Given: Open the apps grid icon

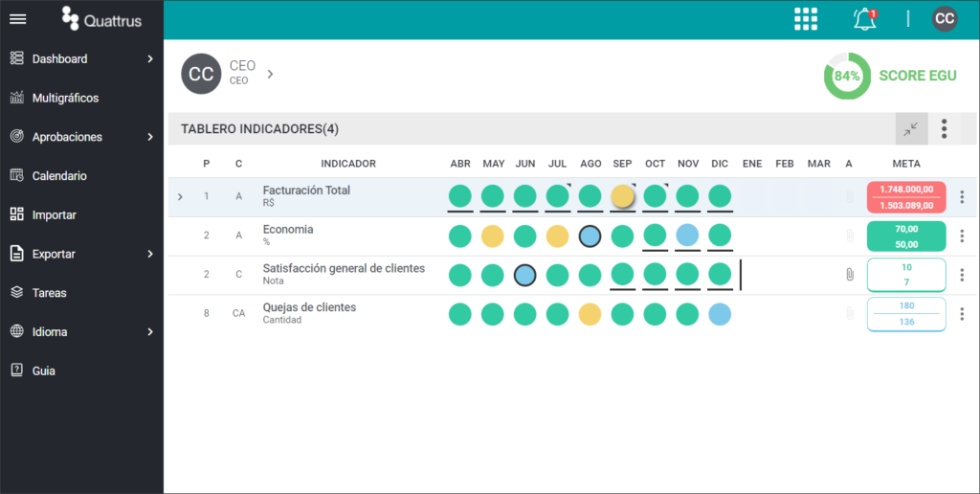Looking at the screenshot, I should [x=806, y=19].
